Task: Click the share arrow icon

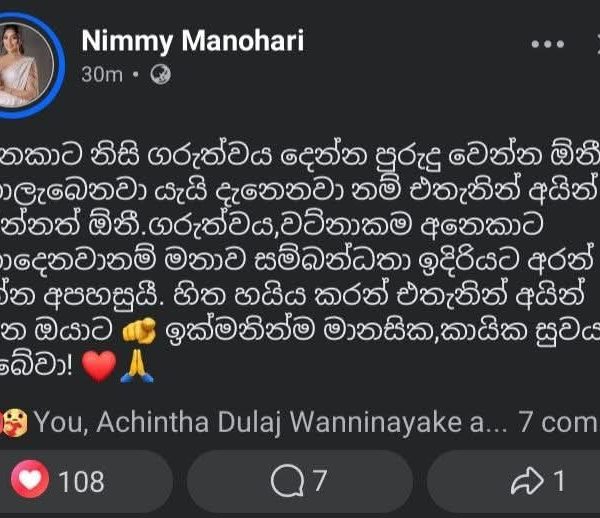Action: [x=524, y=481]
